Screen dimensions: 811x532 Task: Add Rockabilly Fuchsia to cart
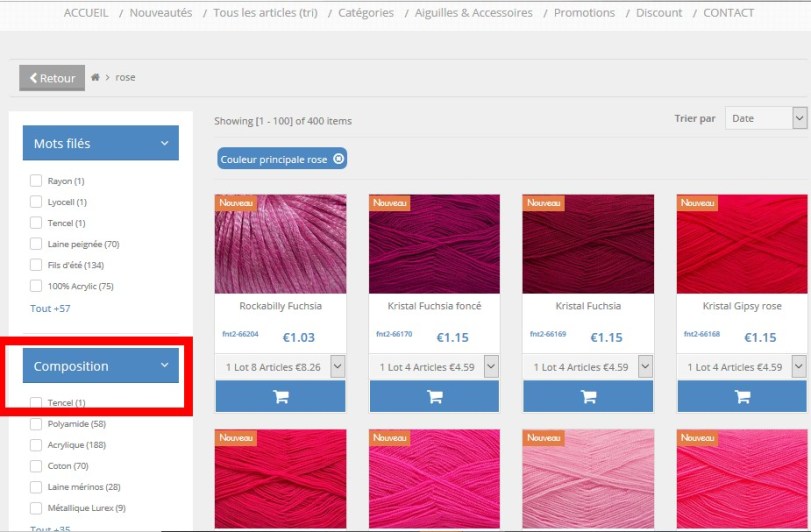click(280, 396)
